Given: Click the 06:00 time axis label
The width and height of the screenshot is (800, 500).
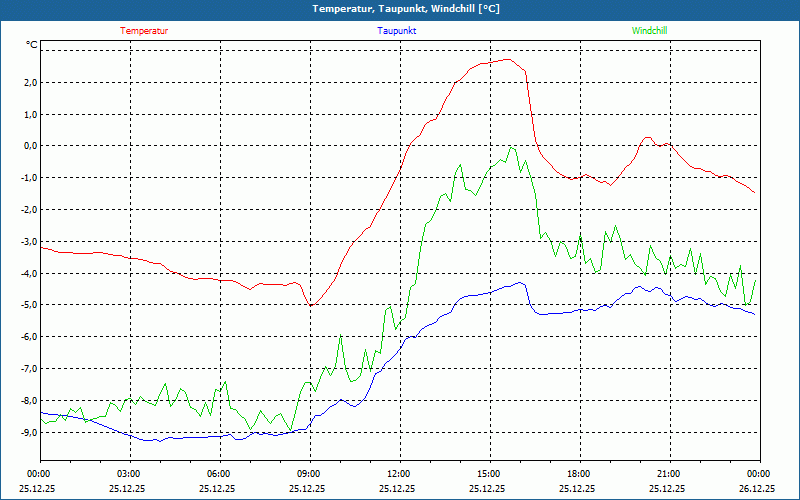Looking at the screenshot, I should pos(219,474).
